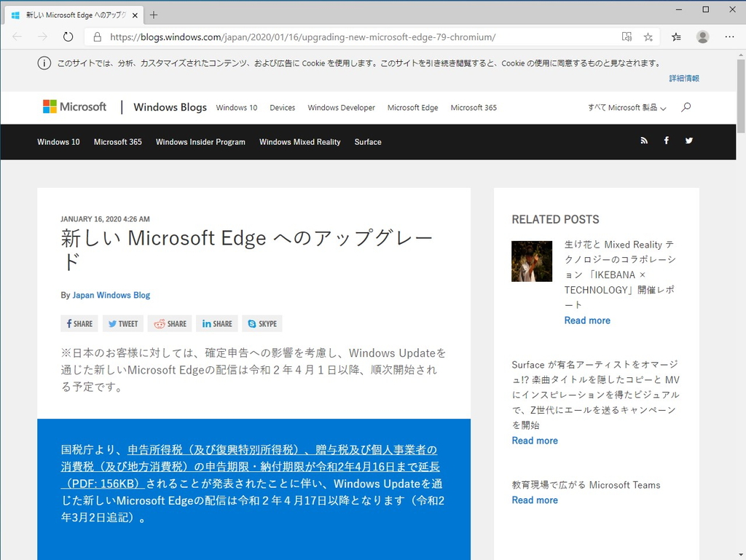This screenshot has width=746, height=560.
Task: Open the favorites list icon next to the avatar
Action: coord(675,36)
